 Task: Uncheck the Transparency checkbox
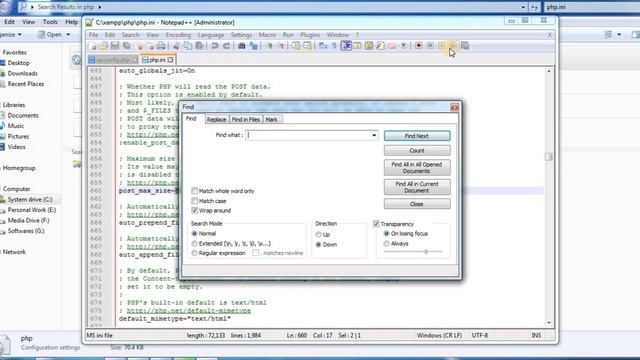(x=376, y=224)
